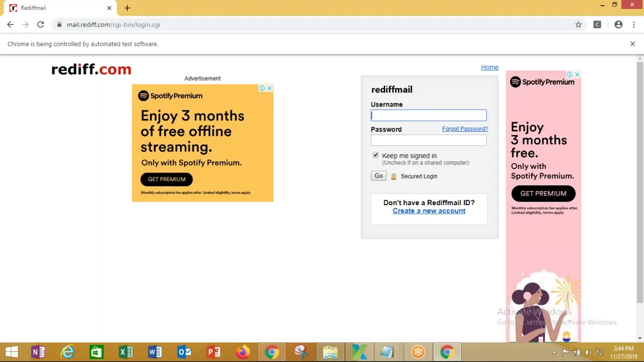Viewport: 644px width, 362px height.
Task: Open Outlook from the taskbar
Action: click(184, 352)
